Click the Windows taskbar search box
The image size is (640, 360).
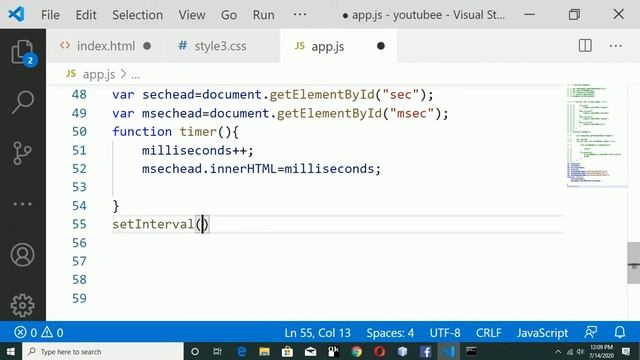click(103, 351)
